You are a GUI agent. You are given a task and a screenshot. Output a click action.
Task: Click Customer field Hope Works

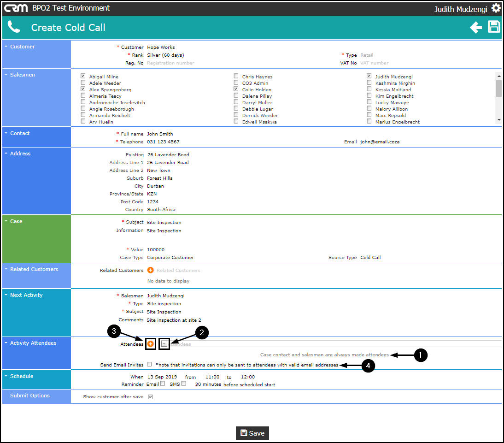pos(161,47)
